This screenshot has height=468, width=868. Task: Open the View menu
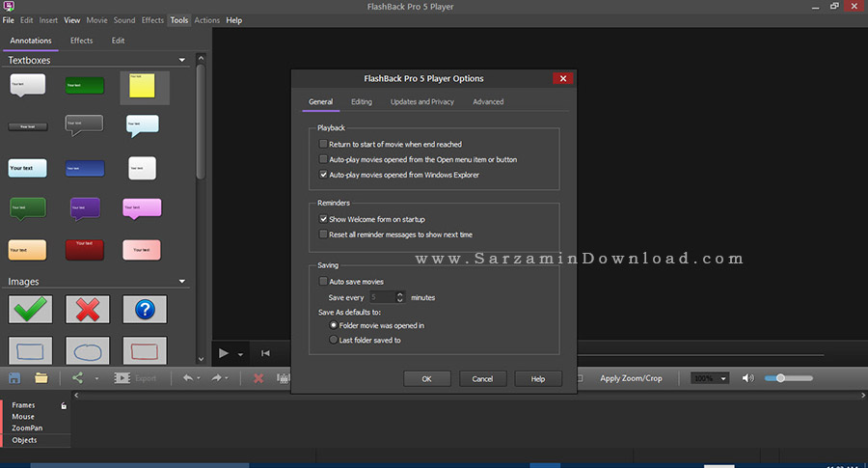tap(72, 20)
